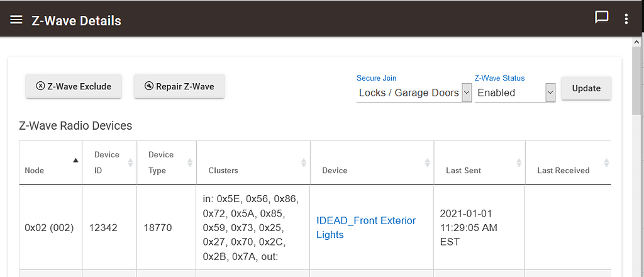The image size is (644, 277).
Task: Sort by Clusters column arrows
Action: 304,162
